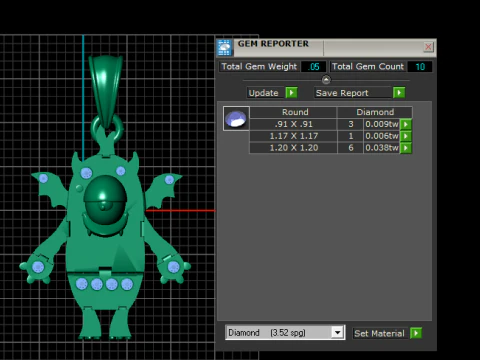The image size is (480, 360).
Task: Select the round diamond gem thumbnail
Action: click(x=236, y=119)
